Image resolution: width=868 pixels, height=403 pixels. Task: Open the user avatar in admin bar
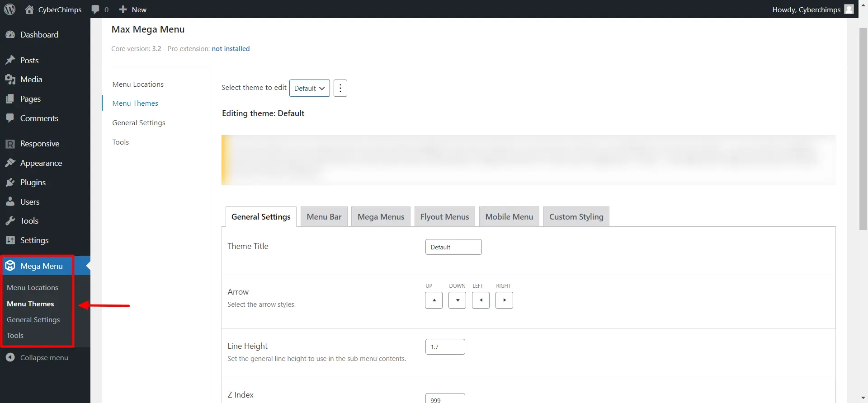point(849,9)
